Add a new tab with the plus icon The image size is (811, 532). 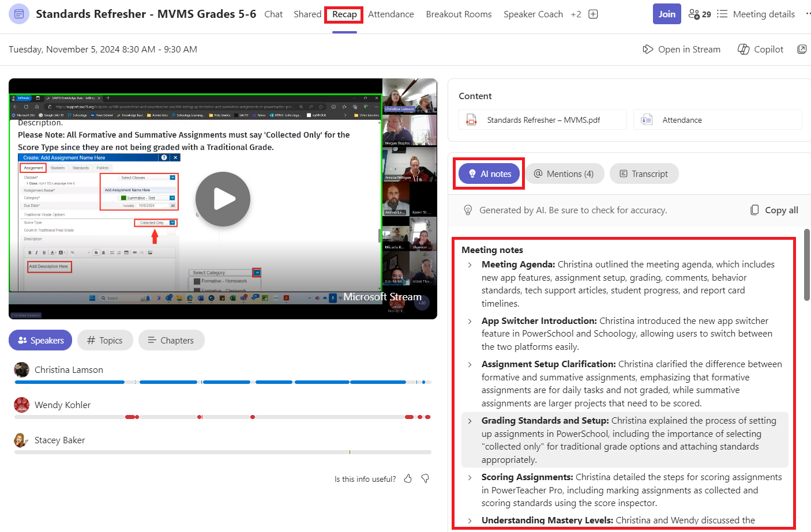tap(593, 14)
